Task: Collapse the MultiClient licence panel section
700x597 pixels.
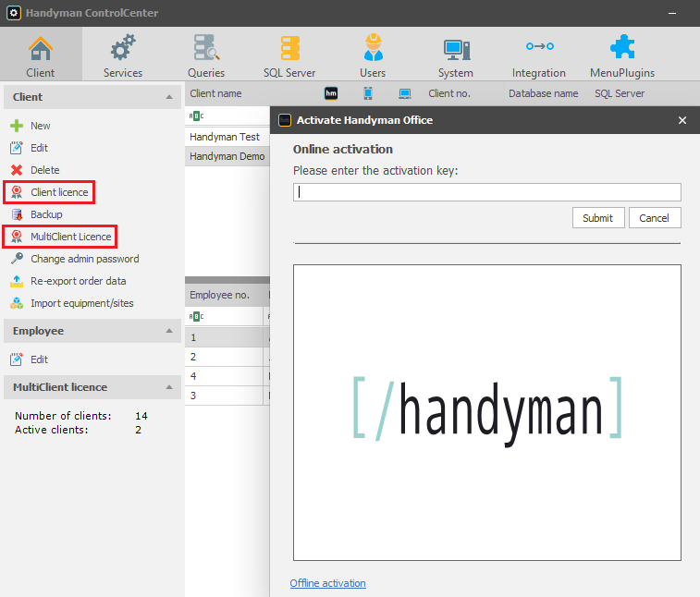Action: click(x=169, y=387)
